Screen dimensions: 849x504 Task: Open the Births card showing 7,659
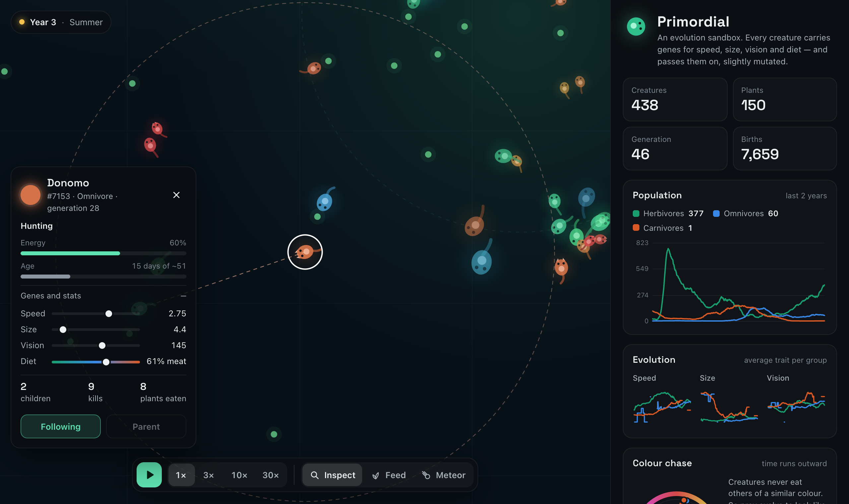[784, 149]
